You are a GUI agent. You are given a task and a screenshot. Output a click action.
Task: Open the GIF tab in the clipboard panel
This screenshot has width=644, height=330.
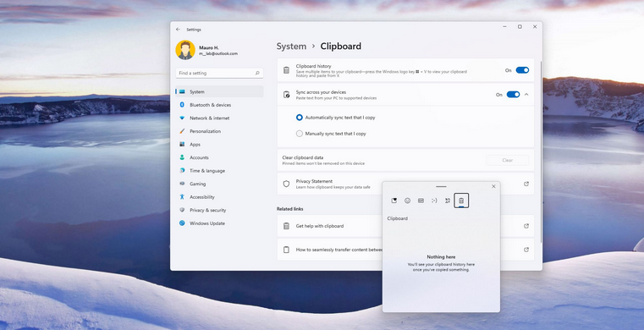click(x=421, y=201)
